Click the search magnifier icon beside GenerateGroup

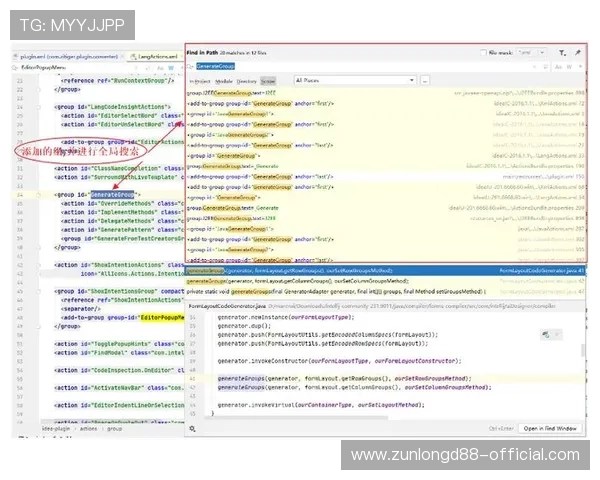pyautogui.click(x=190, y=65)
